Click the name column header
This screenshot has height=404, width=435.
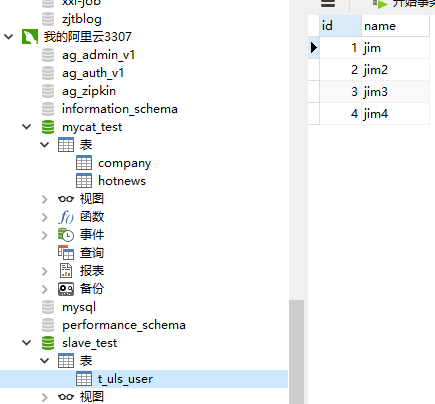(395, 26)
